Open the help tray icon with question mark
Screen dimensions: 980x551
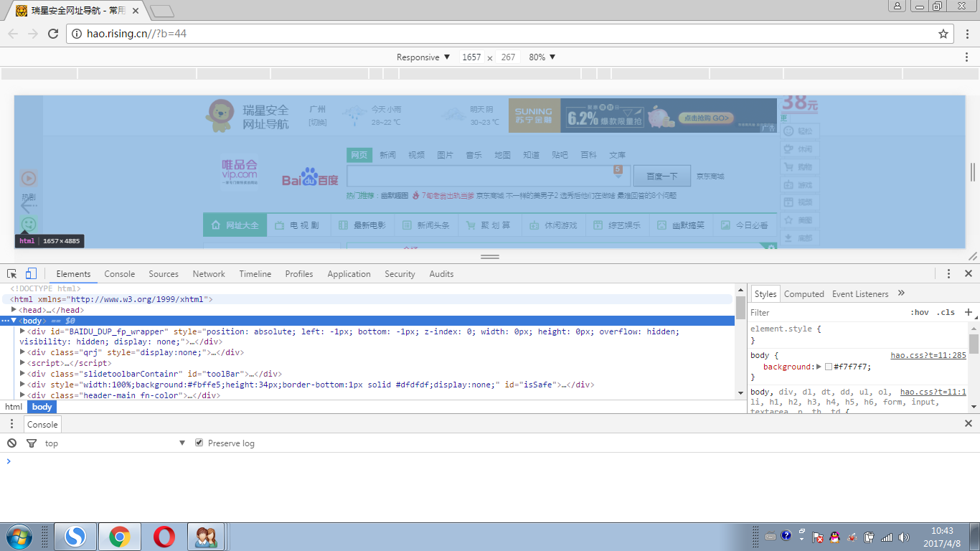(786, 536)
